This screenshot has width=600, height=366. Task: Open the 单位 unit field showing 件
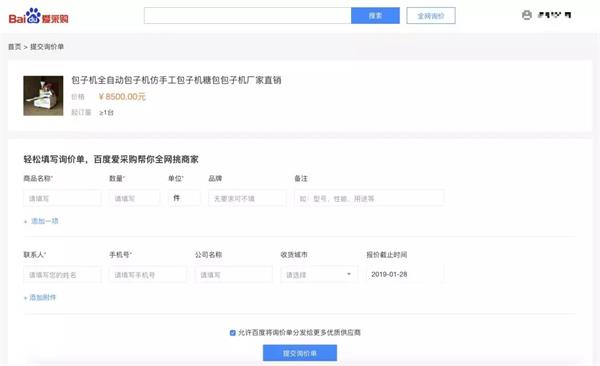(184, 198)
